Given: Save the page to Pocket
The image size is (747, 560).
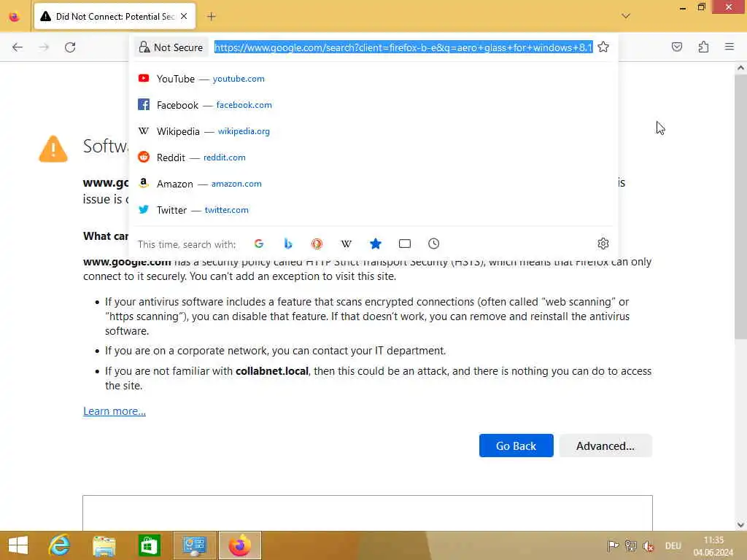Looking at the screenshot, I should click(677, 47).
